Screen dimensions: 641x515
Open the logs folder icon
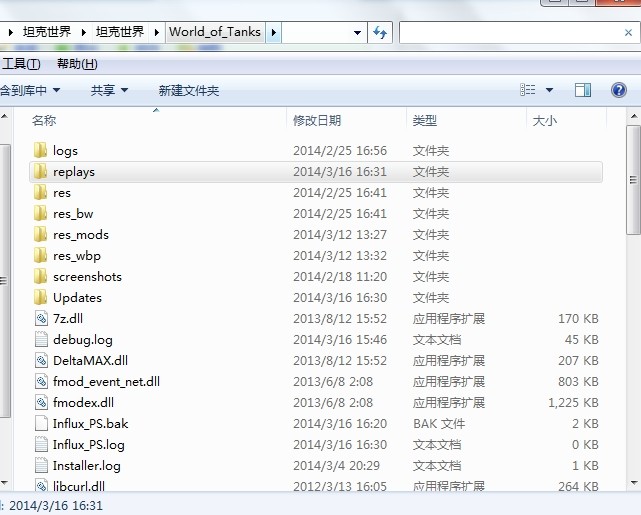(x=40, y=150)
